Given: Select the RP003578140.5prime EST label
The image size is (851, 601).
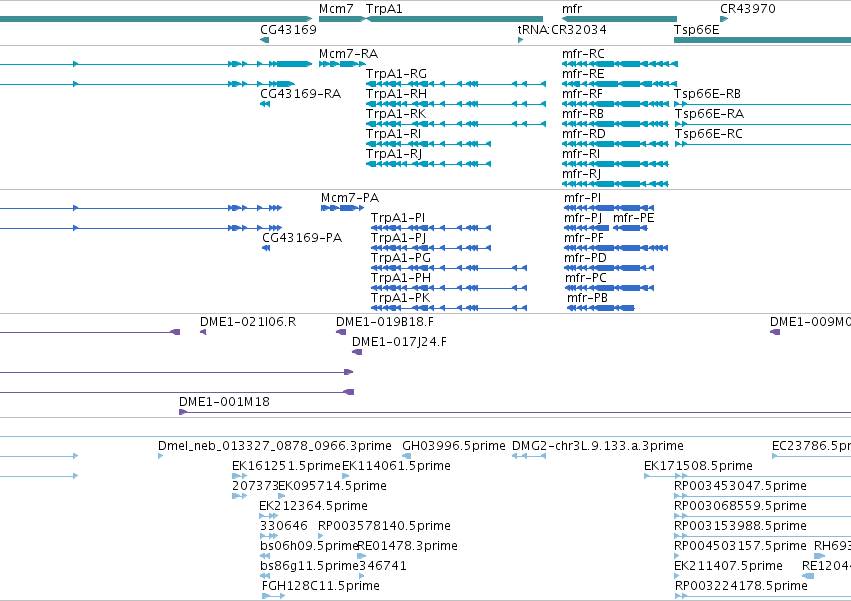Looking at the screenshot, I should tap(384, 527).
